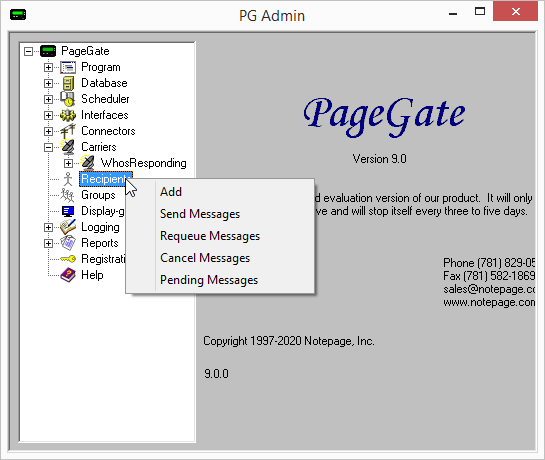Click the Copyright 1997-2020 Notepage text

point(289,341)
